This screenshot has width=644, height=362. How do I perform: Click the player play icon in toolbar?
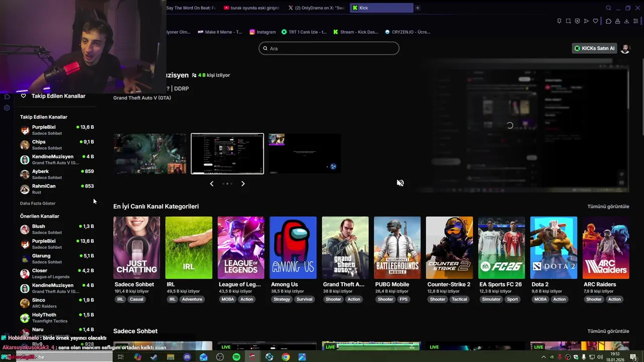coord(586,21)
